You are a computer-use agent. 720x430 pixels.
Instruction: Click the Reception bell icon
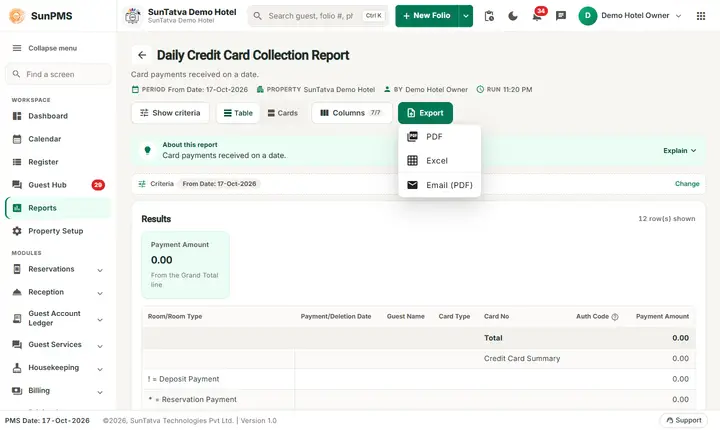click(x=17, y=292)
